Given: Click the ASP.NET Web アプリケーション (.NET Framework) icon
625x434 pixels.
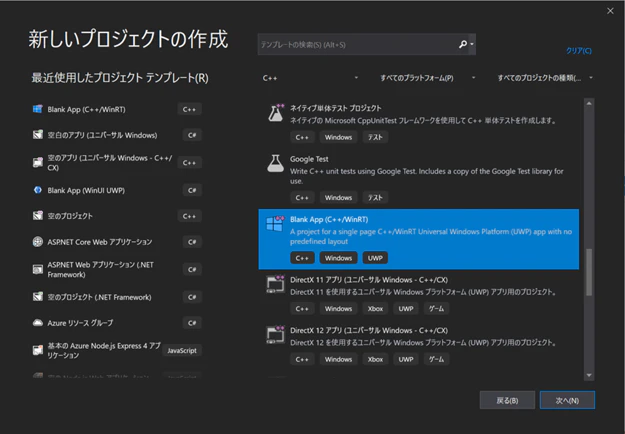Looking at the screenshot, I should click(37, 269).
